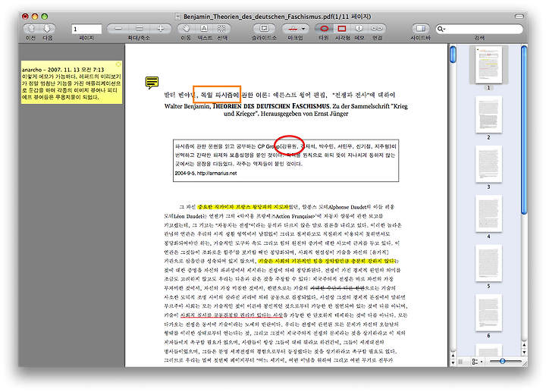Open the search magnifier options menu
This screenshot has width=546, height=392.
pos(441,29)
